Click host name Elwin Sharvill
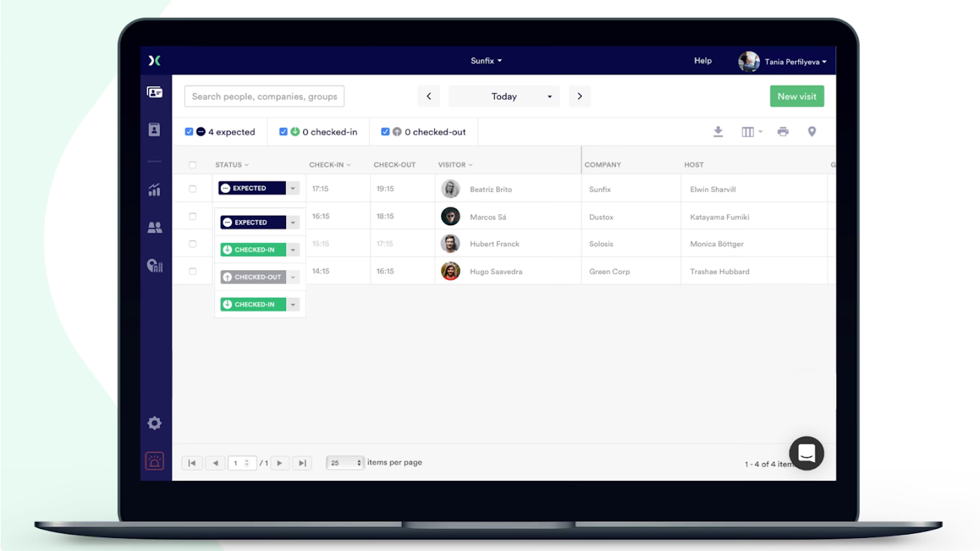 pyautogui.click(x=713, y=189)
